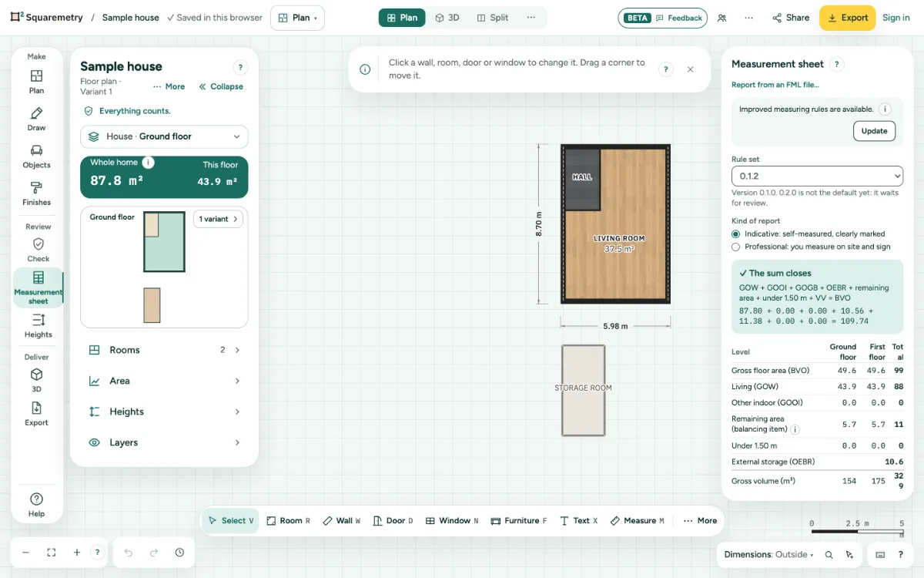Click the zoom in plus icon

coord(77,553)
